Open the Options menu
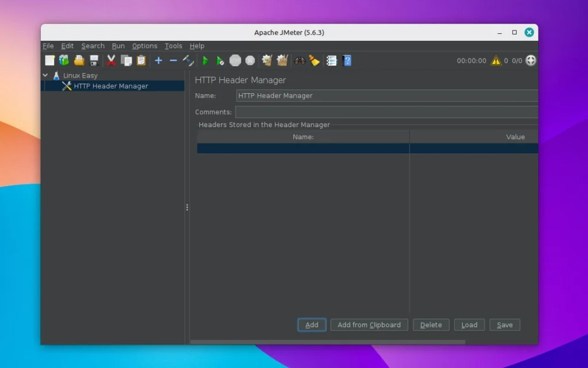The image size is (588, 368). (x=145, y=45)
